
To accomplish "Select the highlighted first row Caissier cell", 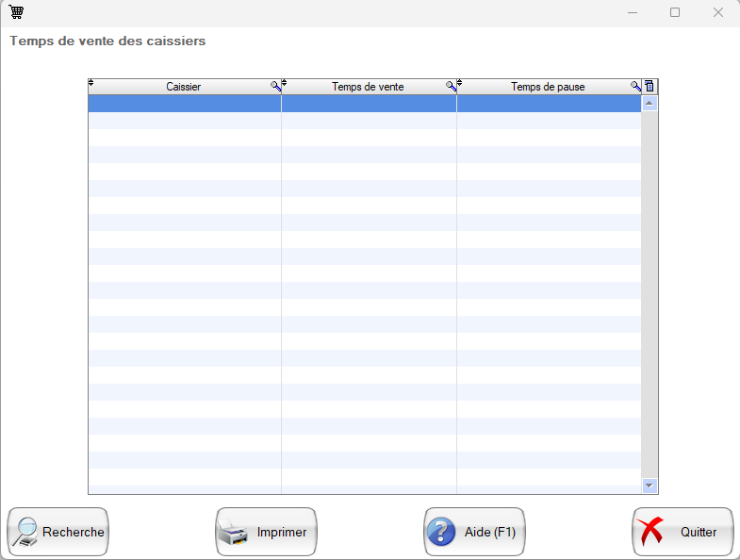I will click(185, 104).
